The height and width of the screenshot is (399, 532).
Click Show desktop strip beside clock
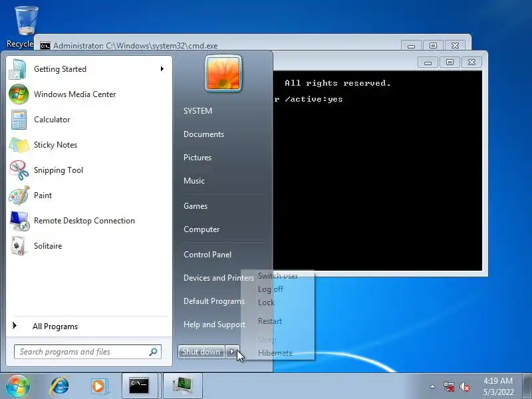pos(527,386)
